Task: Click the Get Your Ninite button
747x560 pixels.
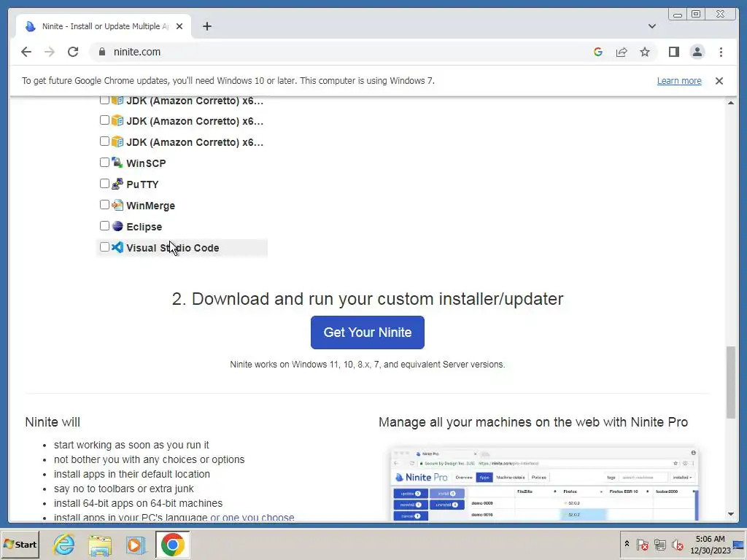Action: pyautogui.click(x=368, y=332)
